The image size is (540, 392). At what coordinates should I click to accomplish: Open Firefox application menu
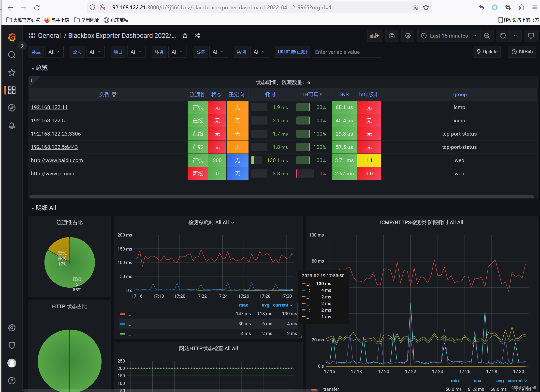click(x=534, y=8)
